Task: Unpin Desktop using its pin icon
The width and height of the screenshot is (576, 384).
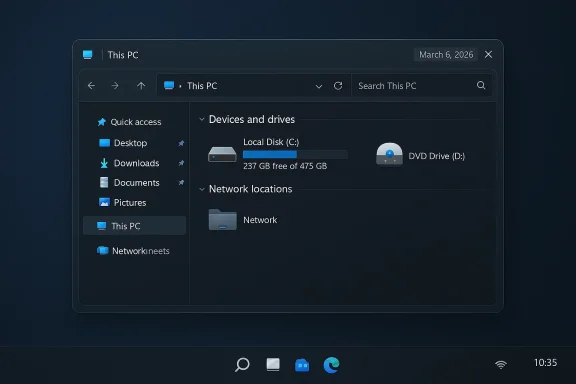Action: coord(181,143)
